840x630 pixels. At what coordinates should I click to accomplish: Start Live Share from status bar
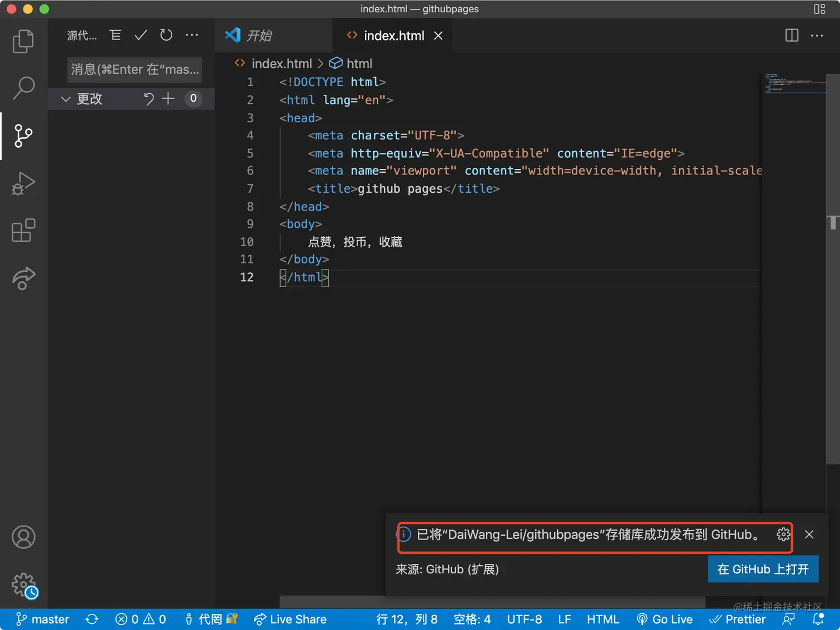point(290,619)
